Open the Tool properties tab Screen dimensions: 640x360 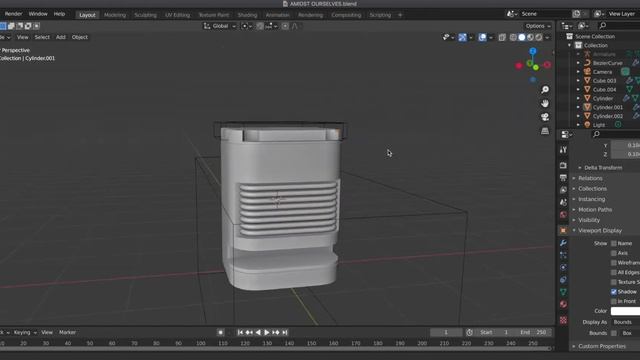563,150
